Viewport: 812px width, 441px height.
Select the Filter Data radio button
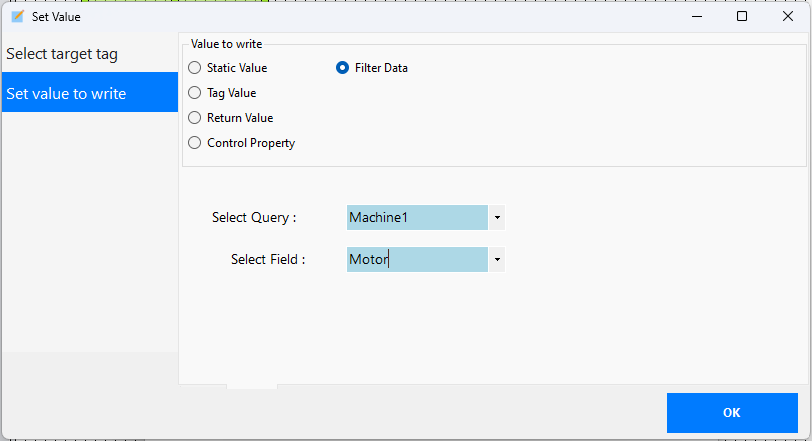click(343, 68)
